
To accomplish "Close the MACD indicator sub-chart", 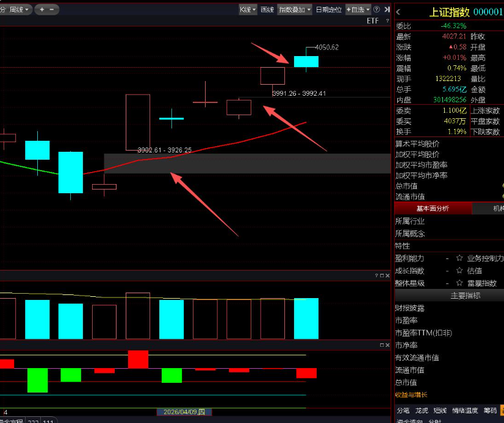I will [387, 345].
